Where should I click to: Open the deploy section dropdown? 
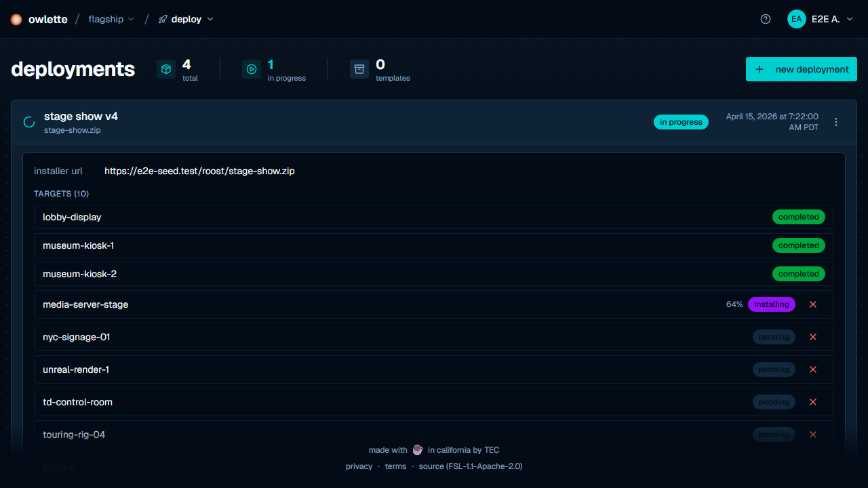pos(186,19)
